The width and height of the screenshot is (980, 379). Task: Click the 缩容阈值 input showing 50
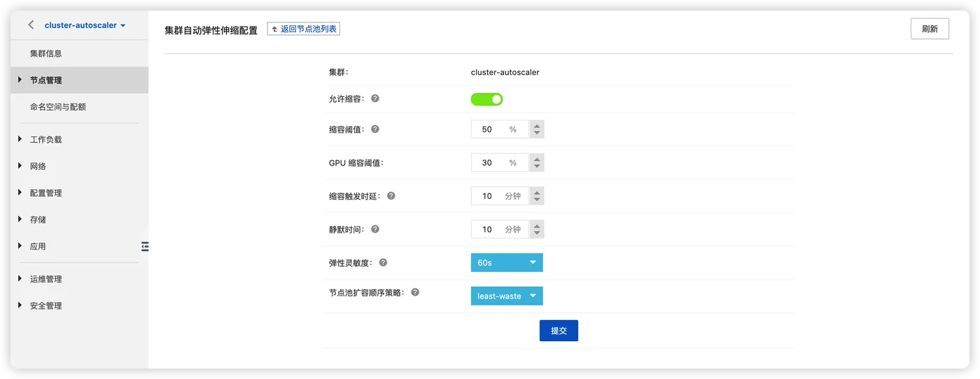[500, 129]
